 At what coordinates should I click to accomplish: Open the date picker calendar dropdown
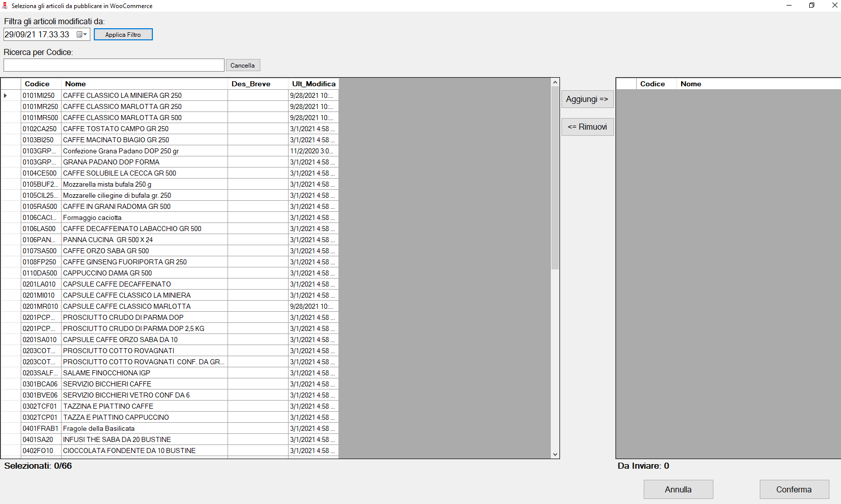click(82, 35)
